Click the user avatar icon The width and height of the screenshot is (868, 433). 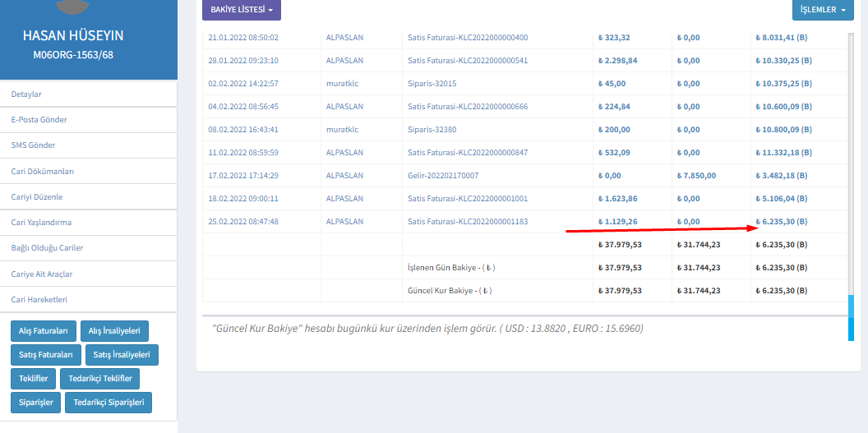(x=72, y=7)
